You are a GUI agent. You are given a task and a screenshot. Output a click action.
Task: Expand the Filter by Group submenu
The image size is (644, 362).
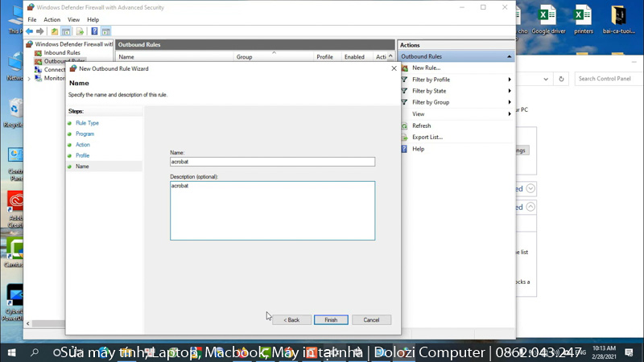pyautogui.click(x=510, y=102)
